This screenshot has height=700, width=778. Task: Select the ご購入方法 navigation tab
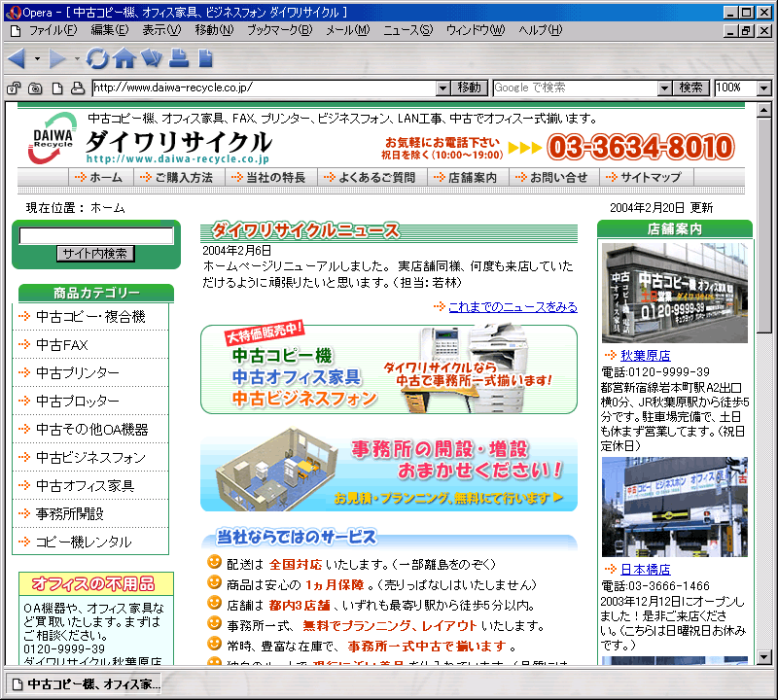pyautogui.click(x=179, y=178)
